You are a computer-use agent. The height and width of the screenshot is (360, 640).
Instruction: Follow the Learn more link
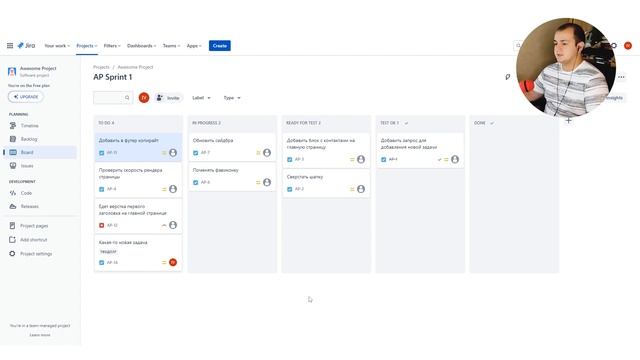[40, 335]
